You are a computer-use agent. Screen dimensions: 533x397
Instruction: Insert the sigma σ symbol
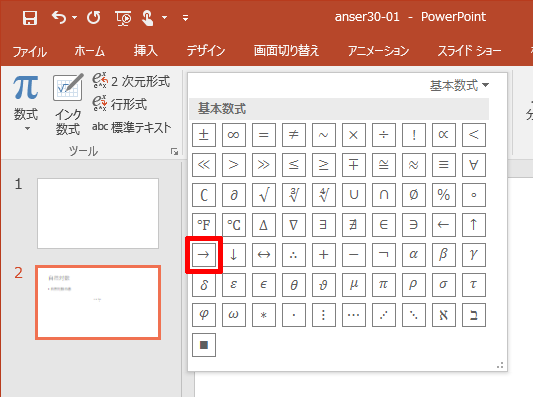click(444, 285)
